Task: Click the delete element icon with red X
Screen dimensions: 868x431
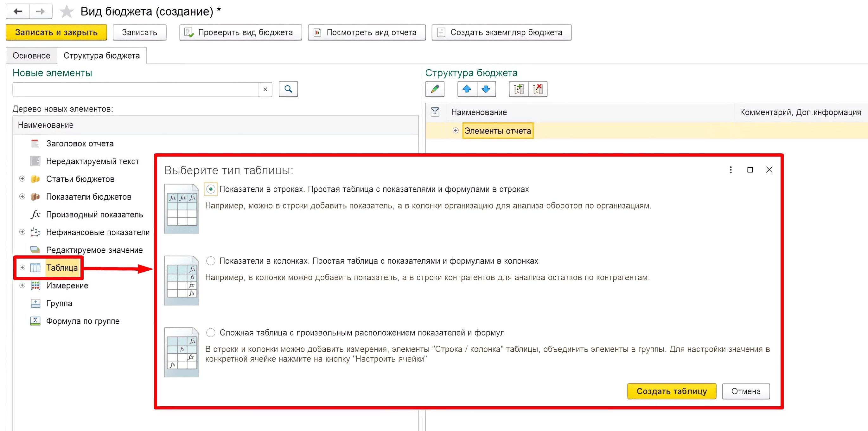Action: (x=538, y=89)
